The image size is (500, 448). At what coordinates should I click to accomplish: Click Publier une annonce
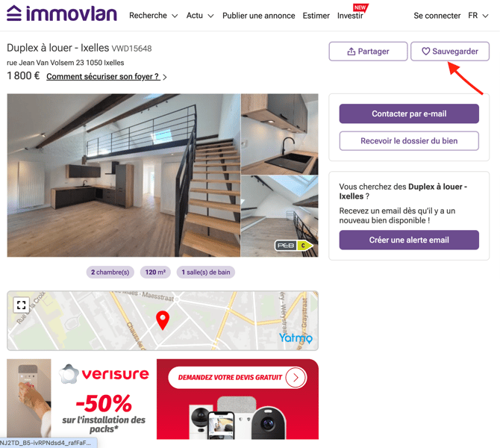pyautogui.click(x=259, y=16)
